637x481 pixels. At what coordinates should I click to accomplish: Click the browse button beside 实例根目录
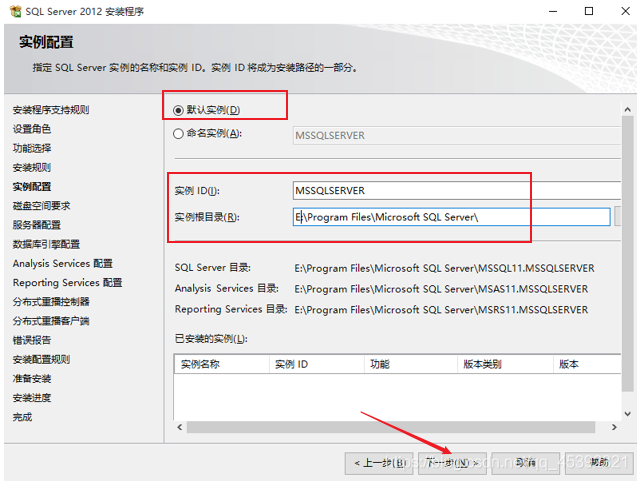coord(618,217)
